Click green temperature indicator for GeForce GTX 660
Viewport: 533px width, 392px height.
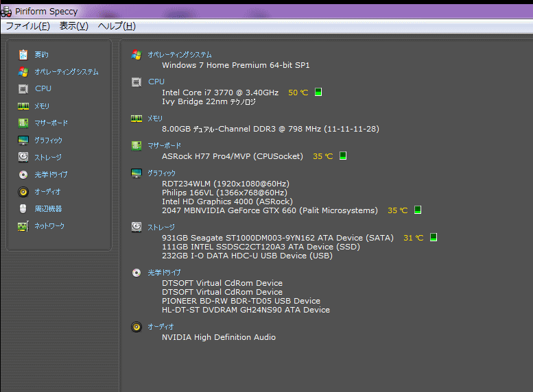pos(418,210)
